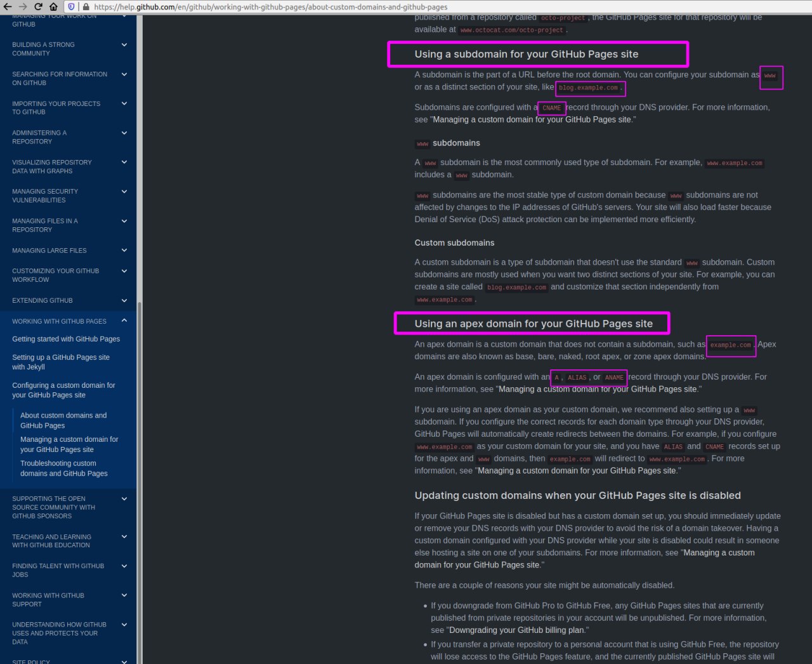The width and height of the screenshot is (812, 664).
Task: Open Working with GitHub Support menu label
Action: [x=48, y=600]
